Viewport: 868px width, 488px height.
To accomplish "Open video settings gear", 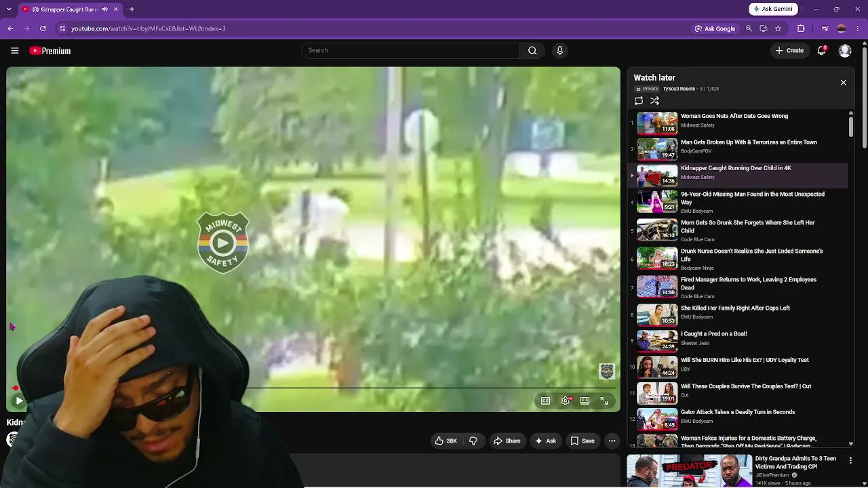I will click(566, 401).
